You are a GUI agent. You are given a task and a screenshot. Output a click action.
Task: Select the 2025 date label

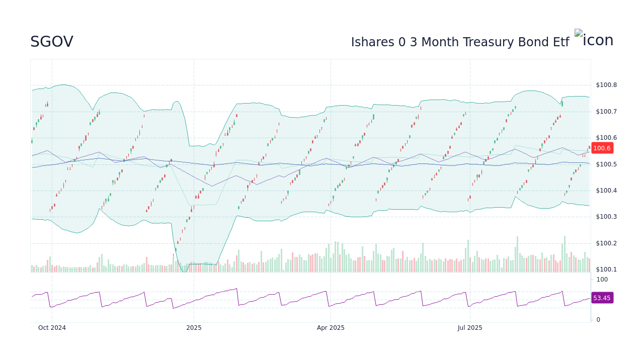pos(194,327)
